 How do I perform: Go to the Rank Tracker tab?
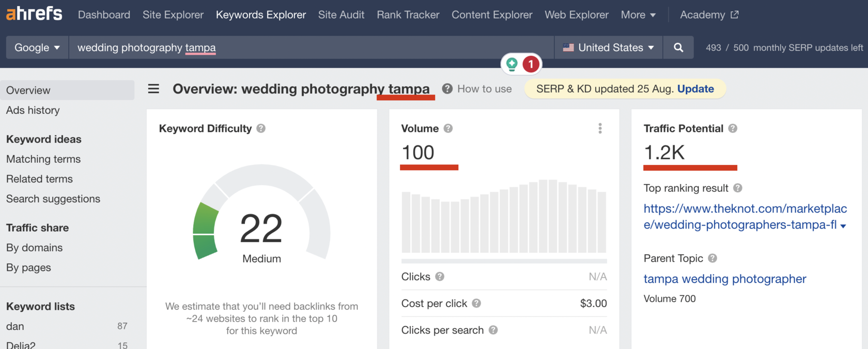[408, 15]
